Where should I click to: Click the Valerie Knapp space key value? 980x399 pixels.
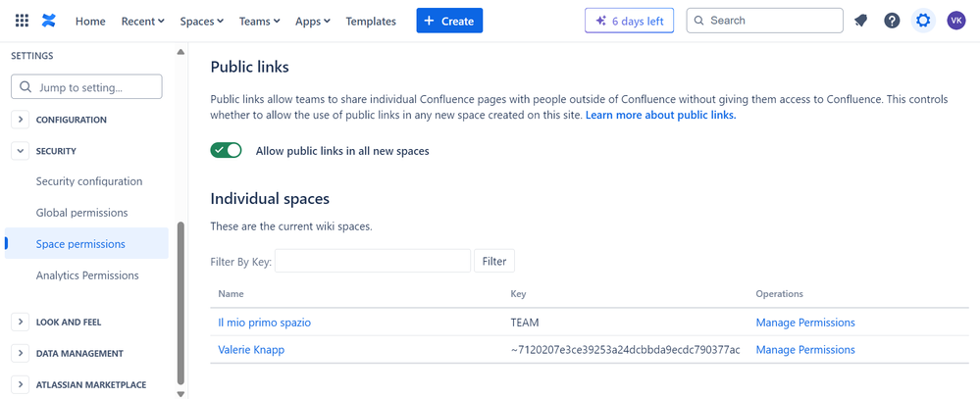tap(625, 350)
